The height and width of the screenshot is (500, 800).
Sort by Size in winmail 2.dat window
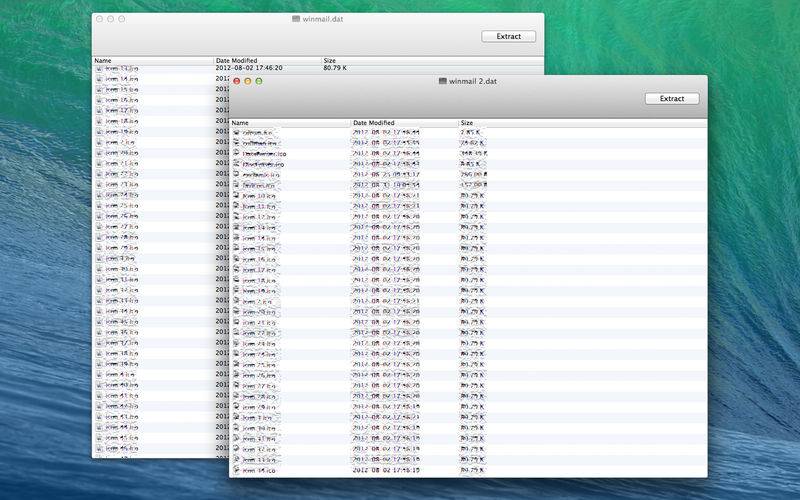tap(467, 123)
